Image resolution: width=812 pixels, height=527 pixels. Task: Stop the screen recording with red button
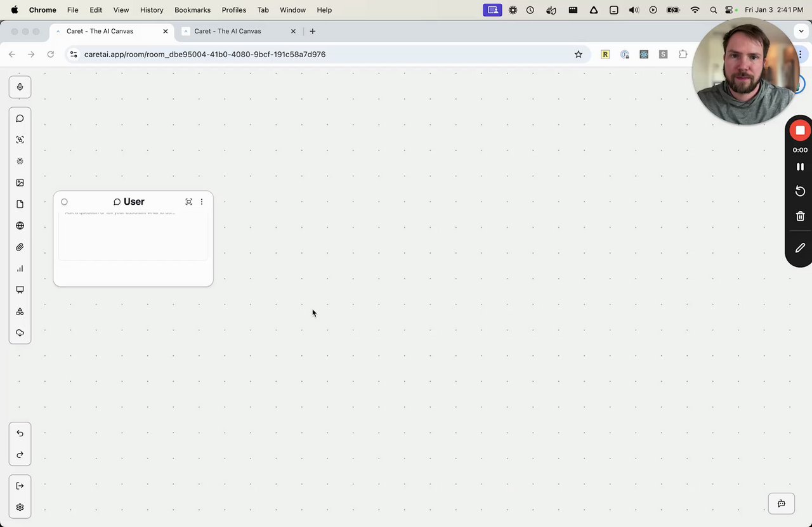point(800,131)
